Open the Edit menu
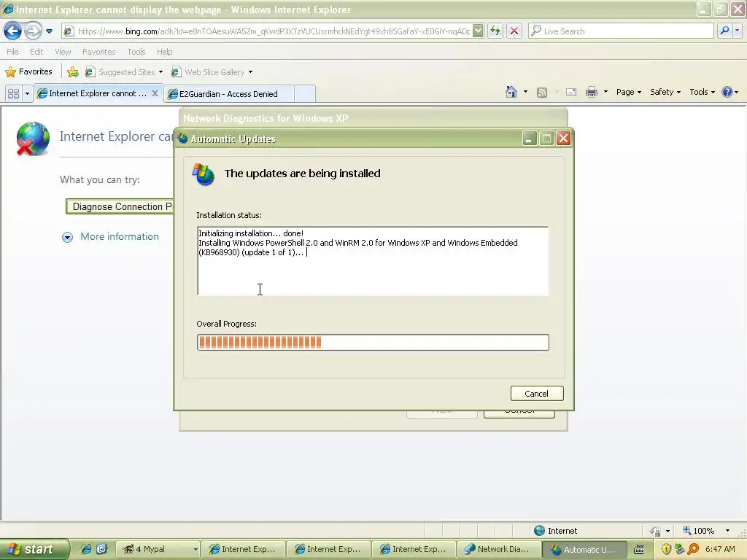Image resolution: width=747 pixels, height=560 pixels. click(x=36, y=52)
